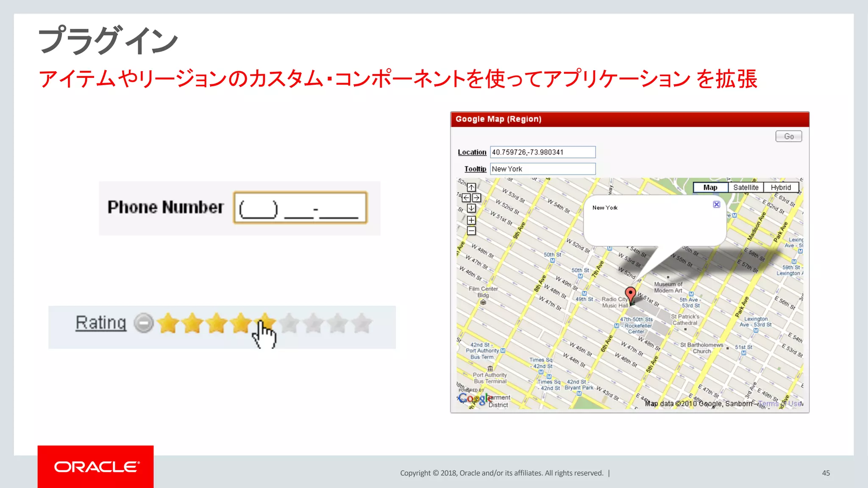Image resolution: width=868 pixels, height=488 pixels.
Task: Select the fourth rating star
Action: tap(241, 323)
